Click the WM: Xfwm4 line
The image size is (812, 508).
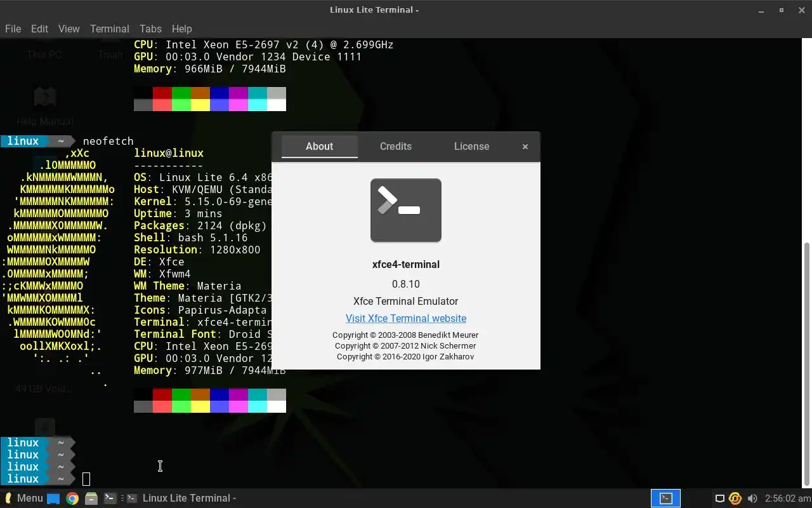click(162, 274)
